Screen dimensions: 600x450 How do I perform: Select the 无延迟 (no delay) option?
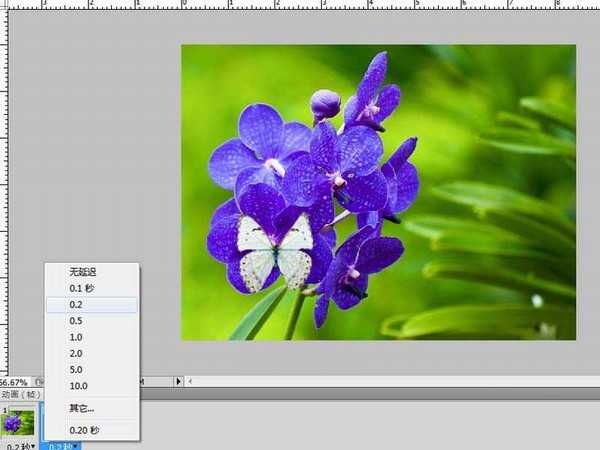pyautogui.click(x=84, y=272)
